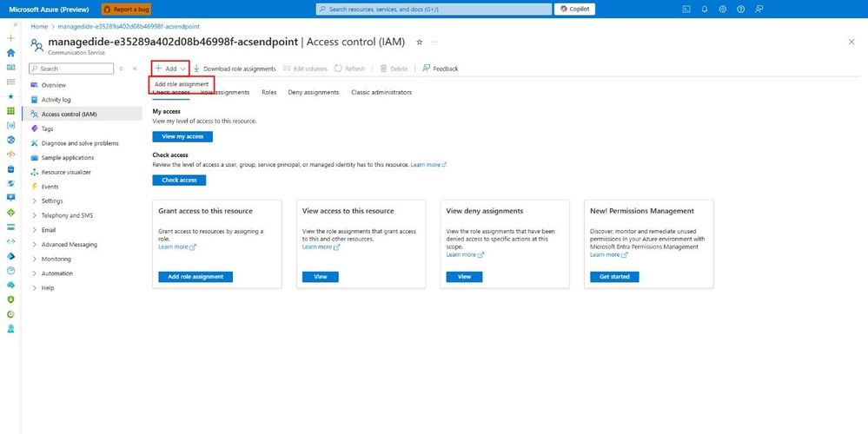
Task: Open Diagnose and solve problems
Action: coord(82,143)
